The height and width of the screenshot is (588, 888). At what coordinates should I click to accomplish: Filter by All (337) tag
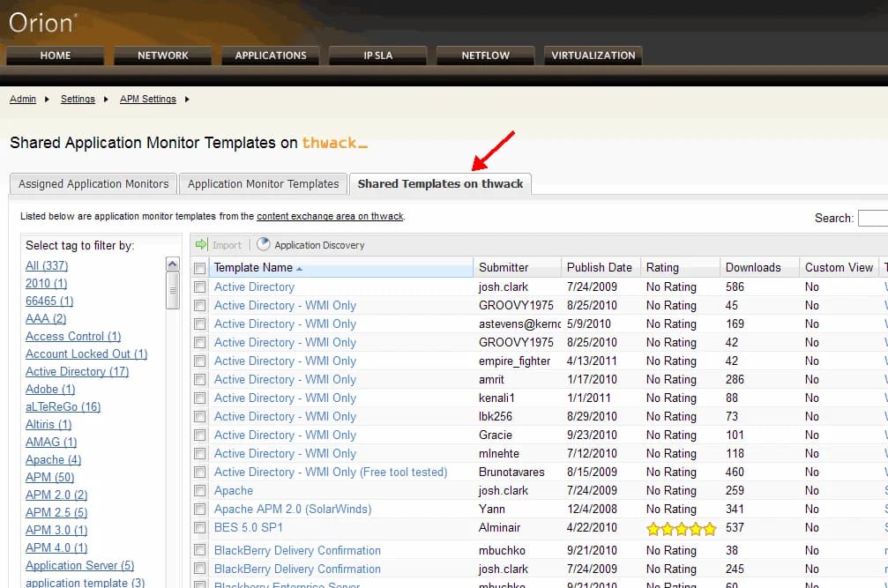tap(47, 265)
